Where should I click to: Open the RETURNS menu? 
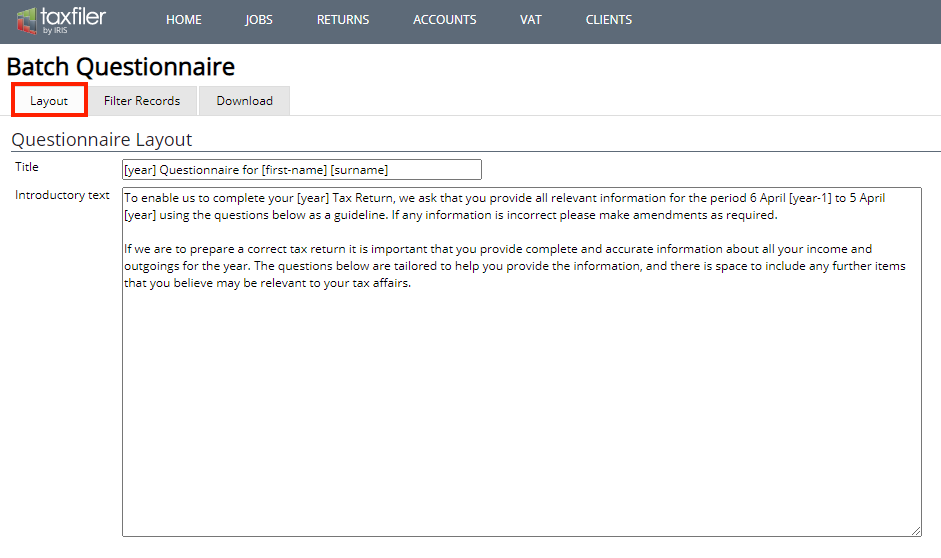[x=343, y=20]
